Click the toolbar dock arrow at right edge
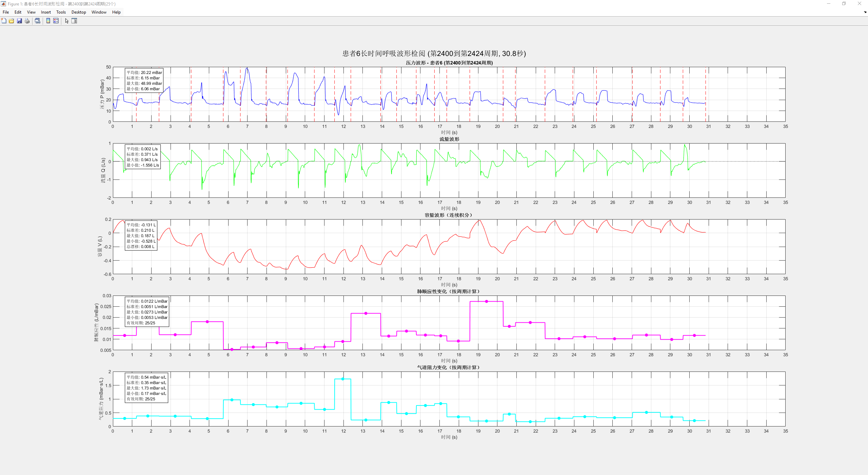The height and width of the screenshot is (475, 868). click(x=865, y=12)
